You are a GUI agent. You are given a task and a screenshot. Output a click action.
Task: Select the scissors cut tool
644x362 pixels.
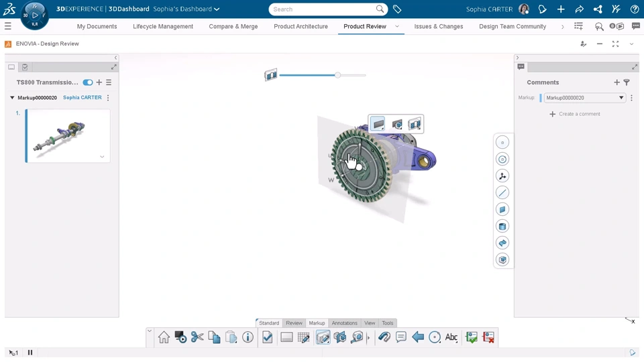(197, 337)
